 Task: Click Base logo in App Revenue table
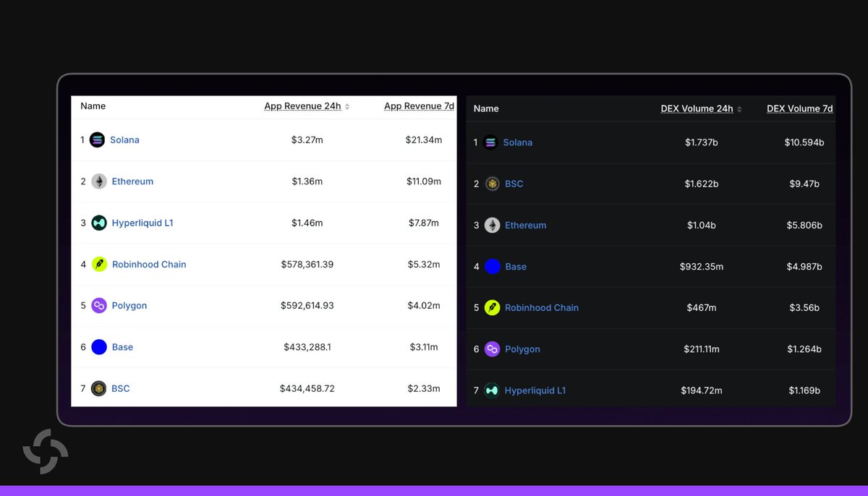click(x=99, y=347)
